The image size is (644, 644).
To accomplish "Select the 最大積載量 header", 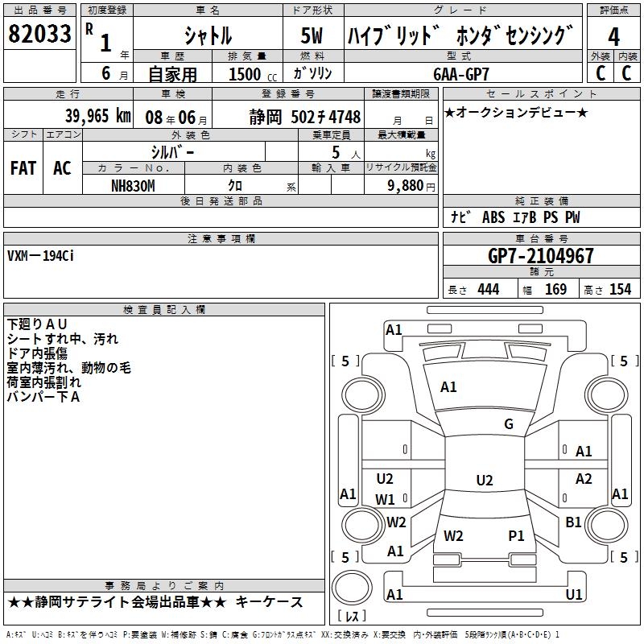I will (x=401, y=134).
